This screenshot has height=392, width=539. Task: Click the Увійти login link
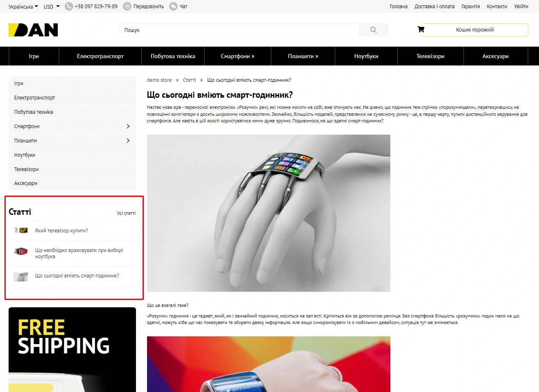[521, 7]
